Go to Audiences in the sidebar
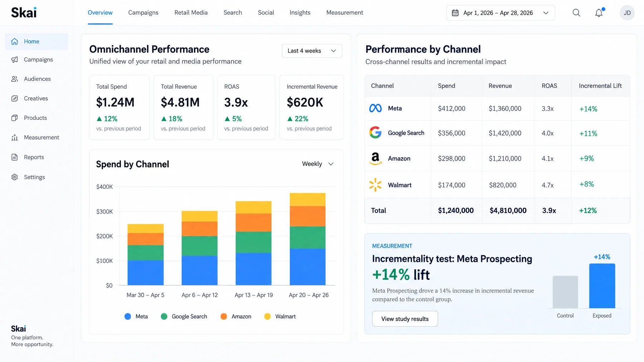The image size is (644, 362). point(36,79)
